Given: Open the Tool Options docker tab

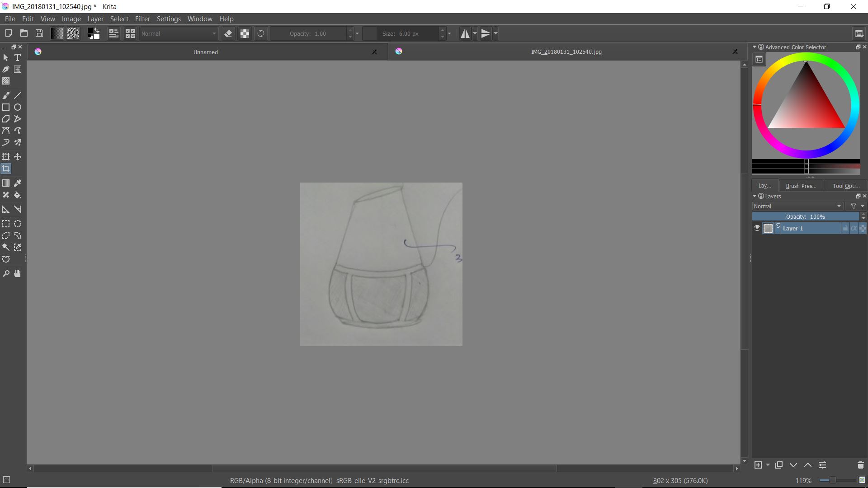Looking at the screenshot, I should click(x=845, y=186).
